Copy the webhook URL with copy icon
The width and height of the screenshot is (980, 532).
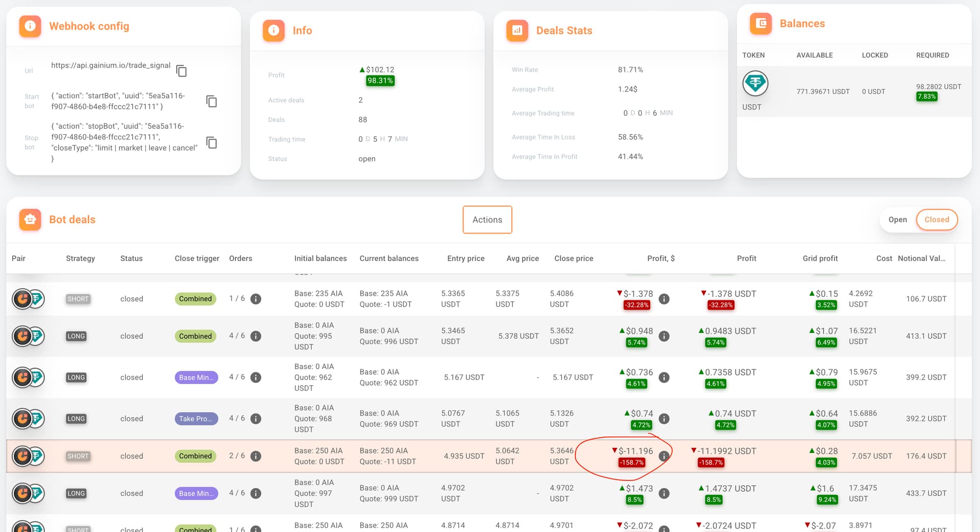click(181, 71)
